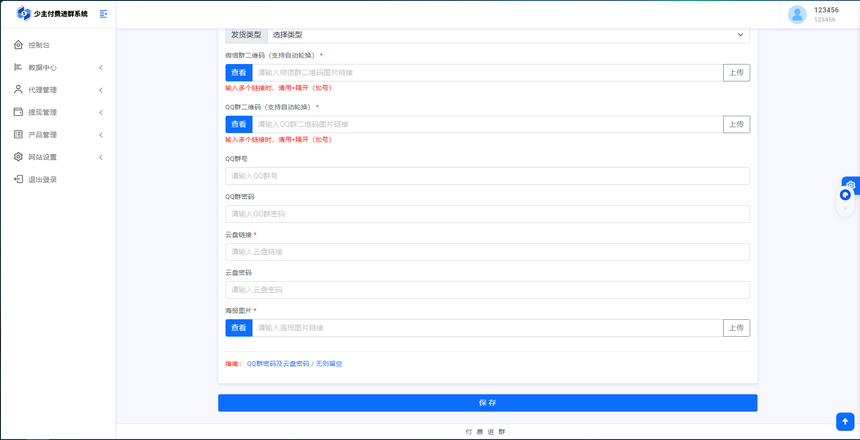Screen dimensions: 860x440
Task: Click the 发货类型 label
Action: (246, 35)
